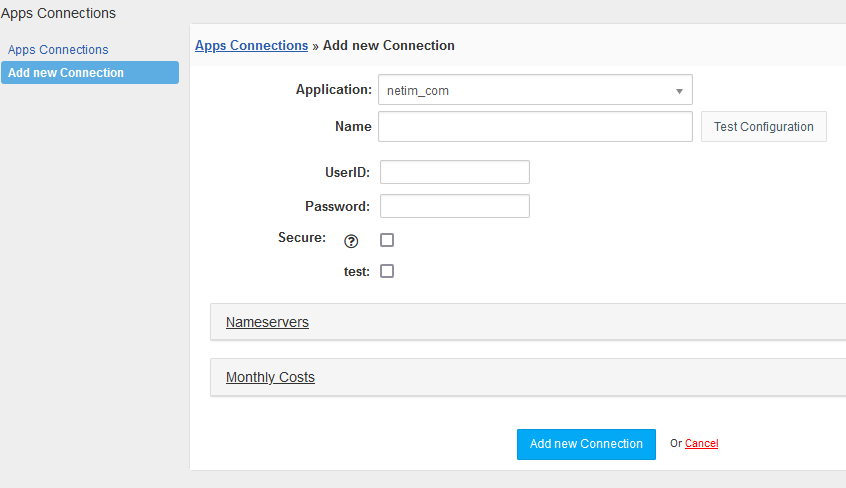Click the Secure help question-mark icon
Image resolution: width=846 pixels, height=488 pixels.
(351, 241)
